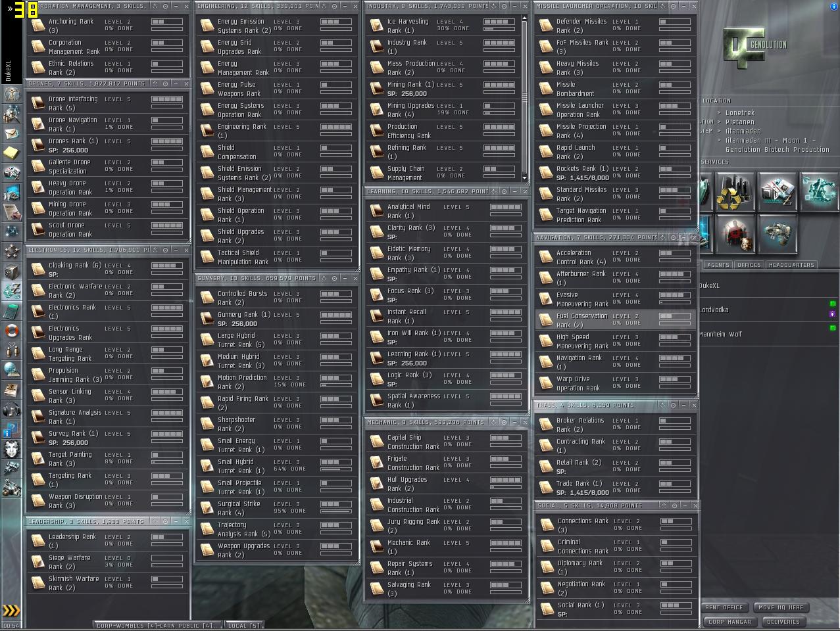The height and width of the screenshot is (631, 840).
Task: Open the headphones jukebox icon
Action: 12,409
